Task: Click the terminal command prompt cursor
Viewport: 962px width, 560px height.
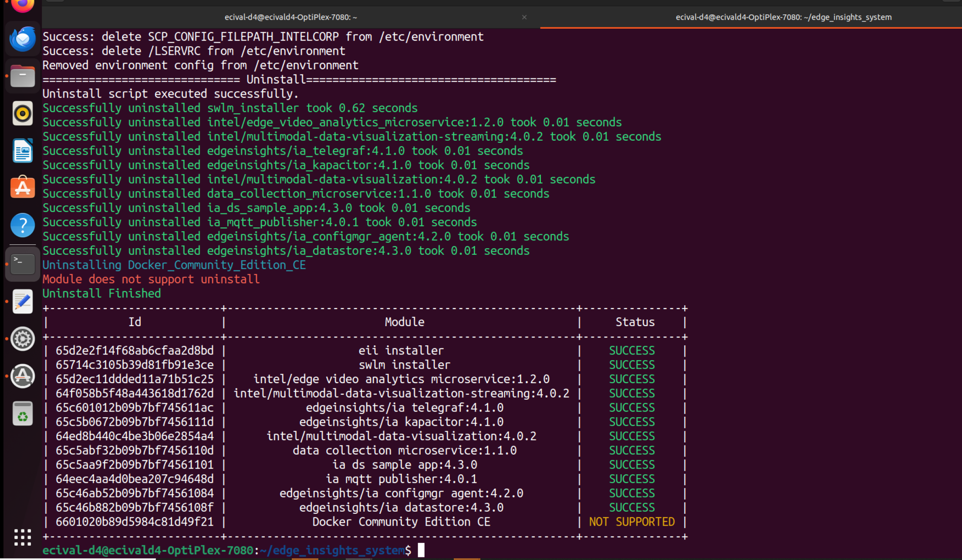Action: (x=421, y=550)
